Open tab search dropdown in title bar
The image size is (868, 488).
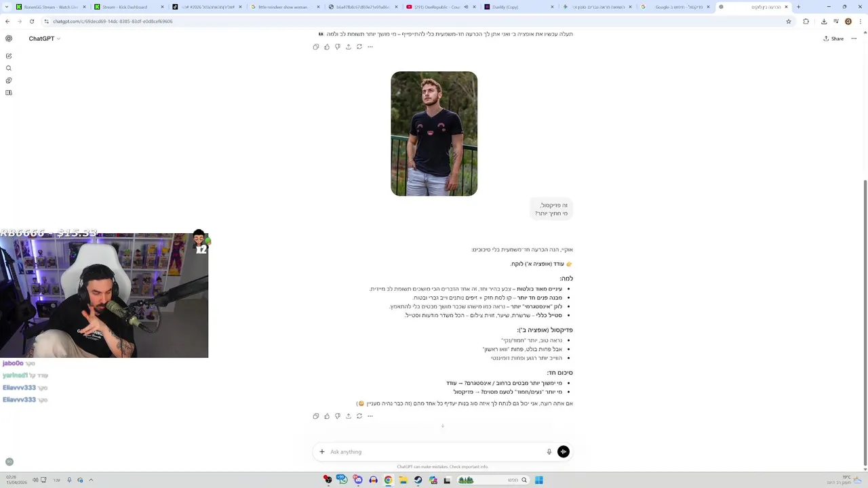tap(7, 7)
